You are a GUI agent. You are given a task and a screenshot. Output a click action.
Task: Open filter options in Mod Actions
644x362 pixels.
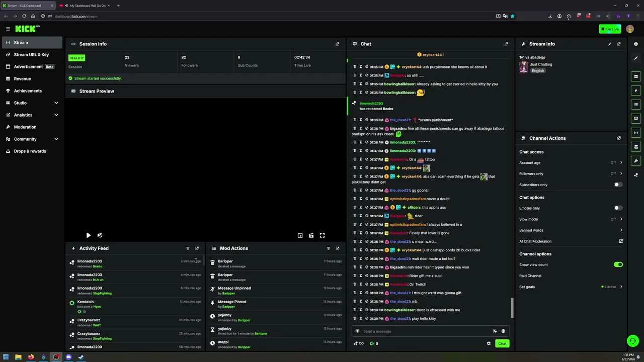point(329,248)
